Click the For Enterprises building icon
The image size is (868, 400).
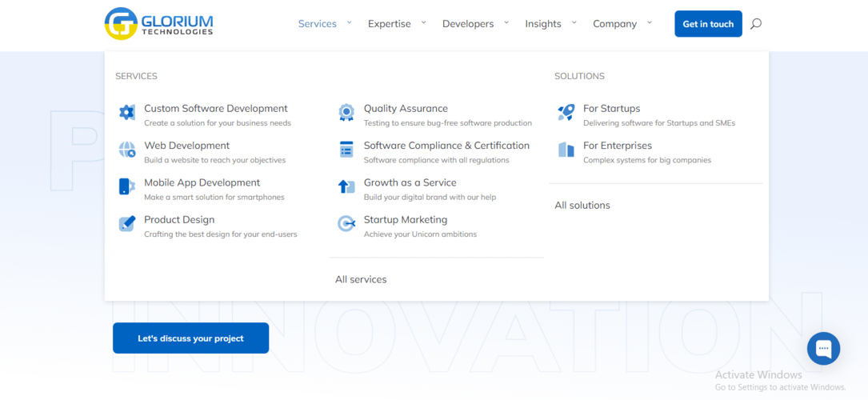click(566, 150)
